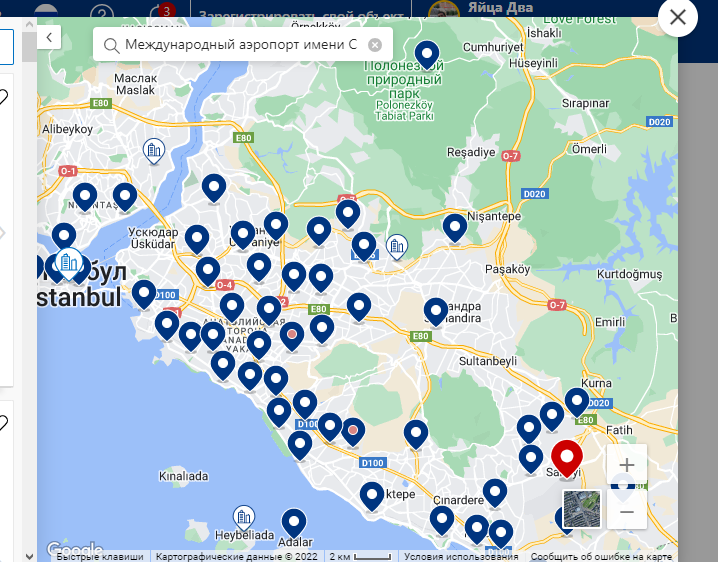Select the visited pin in Anadolu Yakası

click(292, 336)
